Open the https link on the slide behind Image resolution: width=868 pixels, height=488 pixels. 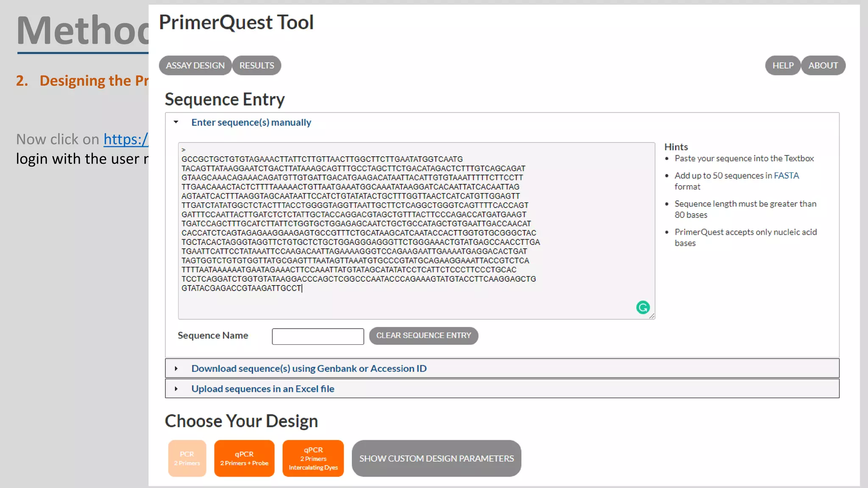pos(126,139)
